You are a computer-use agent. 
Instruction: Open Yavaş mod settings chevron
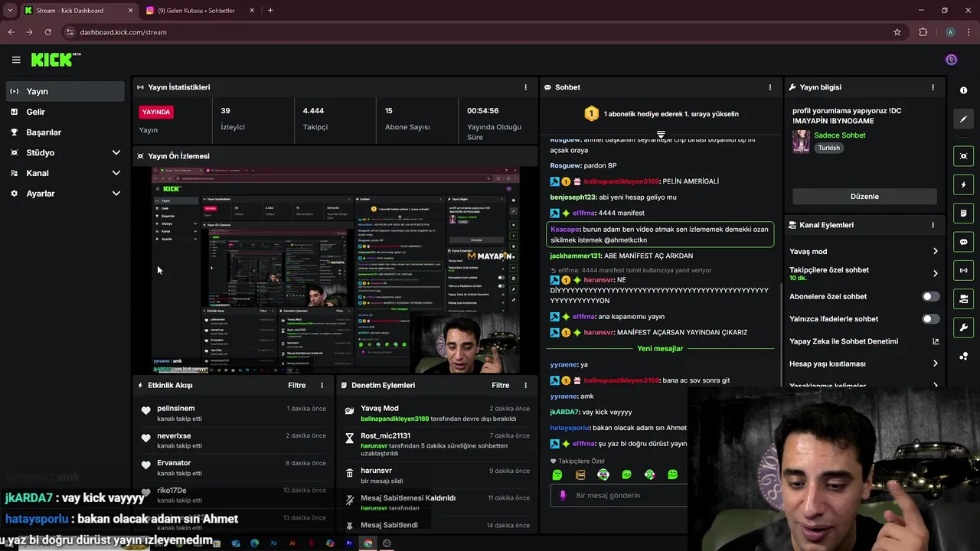click(935, 251)
